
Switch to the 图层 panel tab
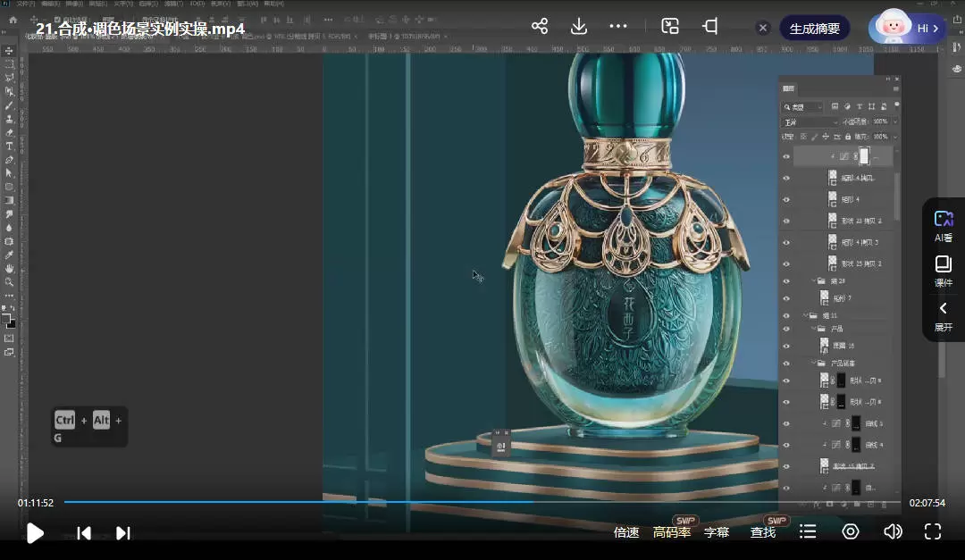click(x=788, y=88)
